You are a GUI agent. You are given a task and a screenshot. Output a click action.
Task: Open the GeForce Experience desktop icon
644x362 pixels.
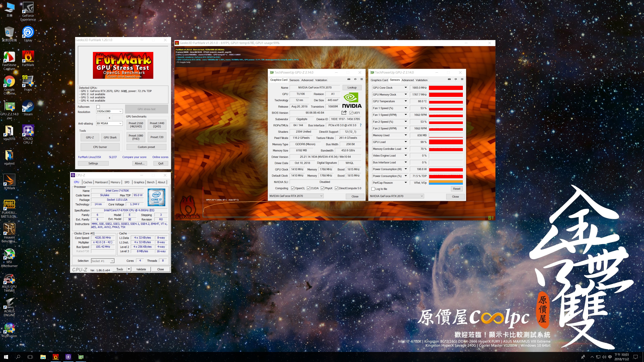28,11
